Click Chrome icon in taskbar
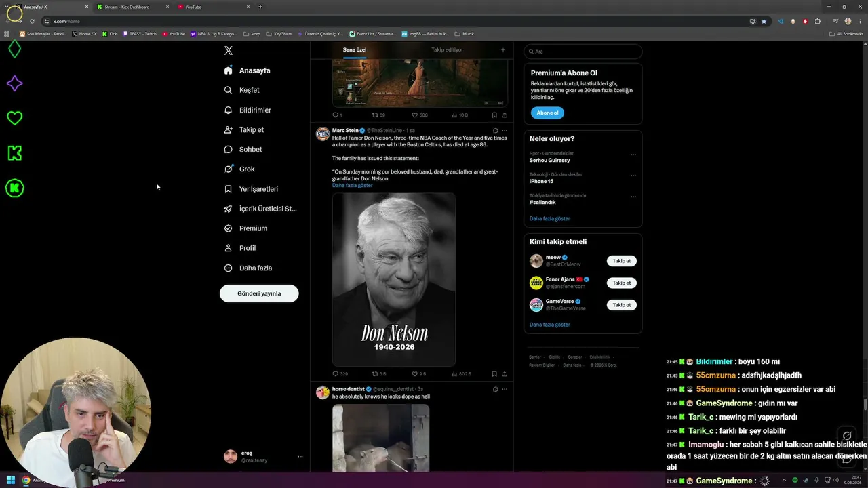 pos(26,480)
